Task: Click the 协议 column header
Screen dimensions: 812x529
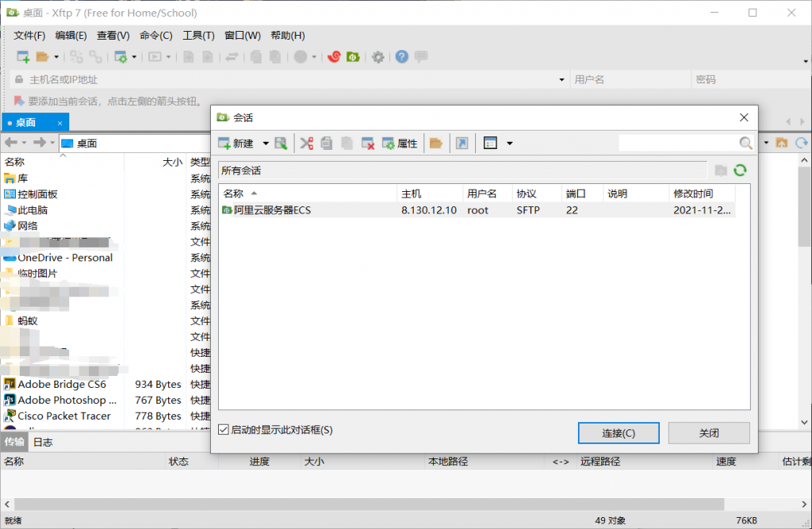Action: 537,194
